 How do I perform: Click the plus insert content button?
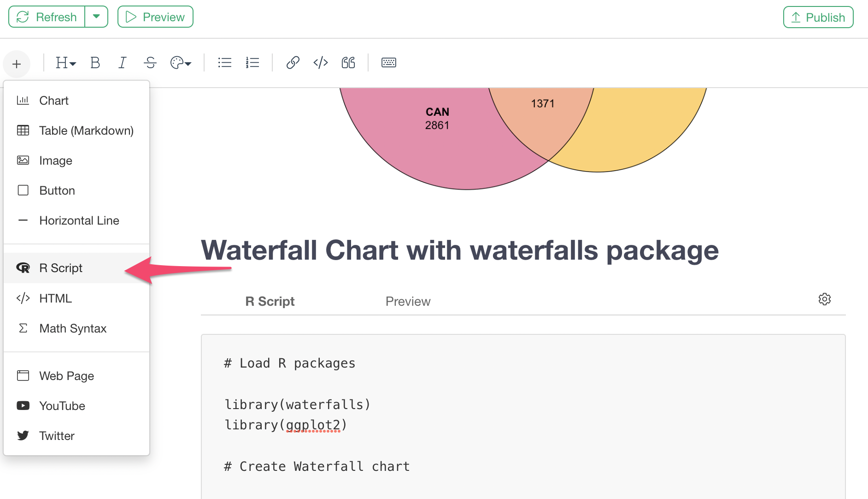click(17, 64)
